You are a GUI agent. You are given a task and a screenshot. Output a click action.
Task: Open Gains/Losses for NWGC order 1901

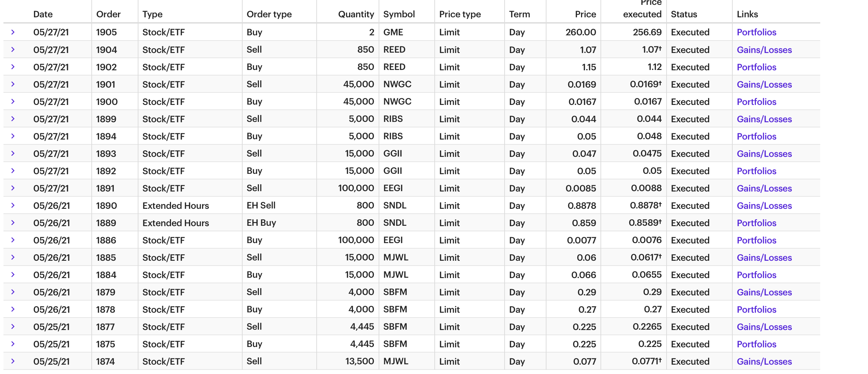(x=764, y=84)
